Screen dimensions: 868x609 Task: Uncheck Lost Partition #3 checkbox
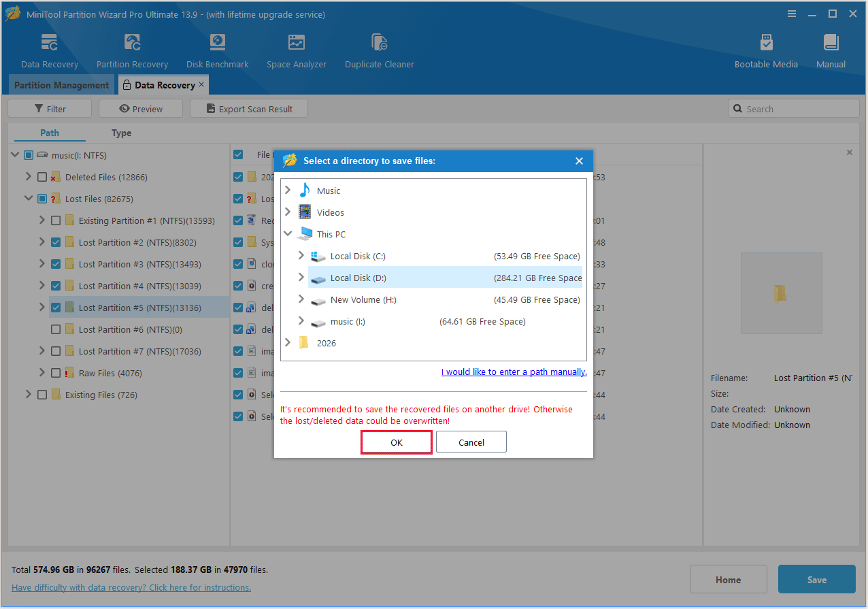point(56,264)
